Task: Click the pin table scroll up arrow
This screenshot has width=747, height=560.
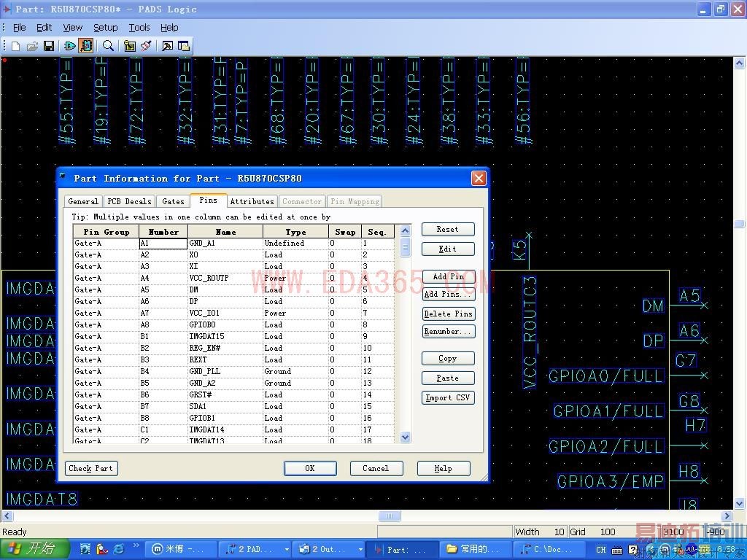Action: [x=405, y=231]
